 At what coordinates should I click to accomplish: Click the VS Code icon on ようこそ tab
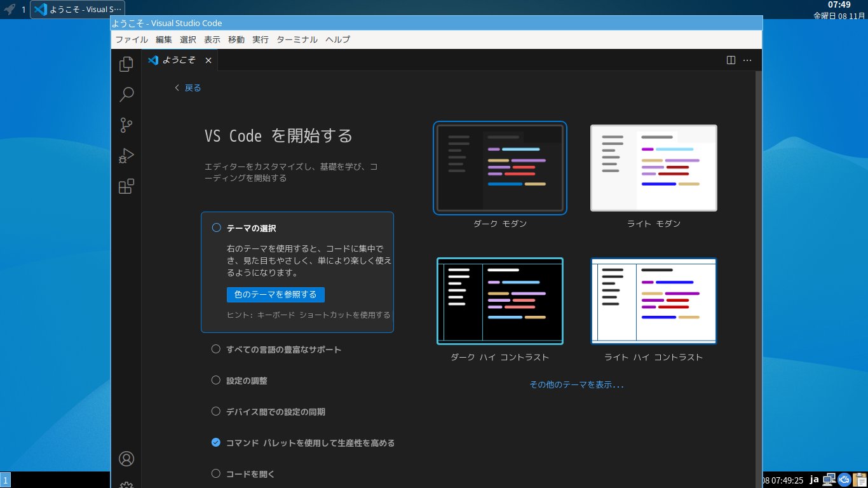[x=153, y=60]
